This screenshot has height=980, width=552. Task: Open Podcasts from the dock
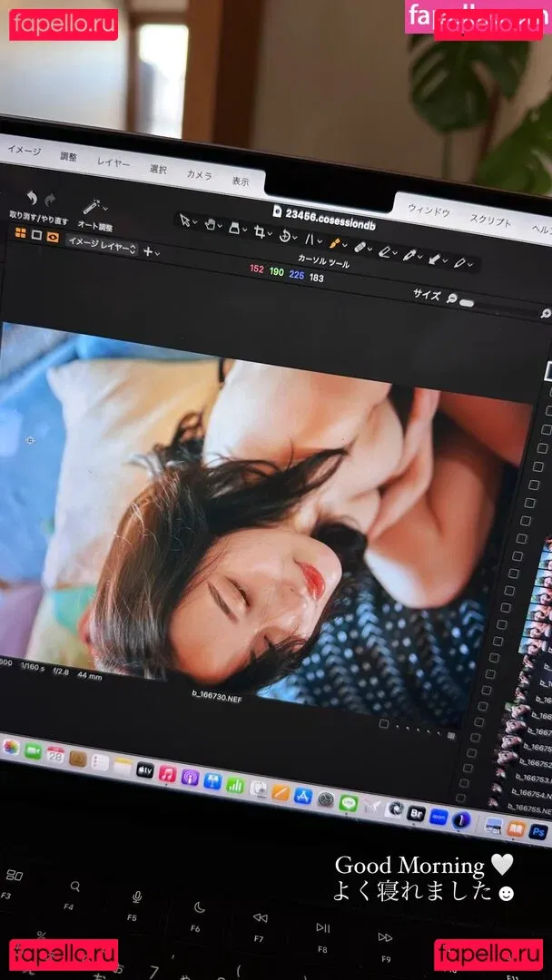[x=190, y=778]
